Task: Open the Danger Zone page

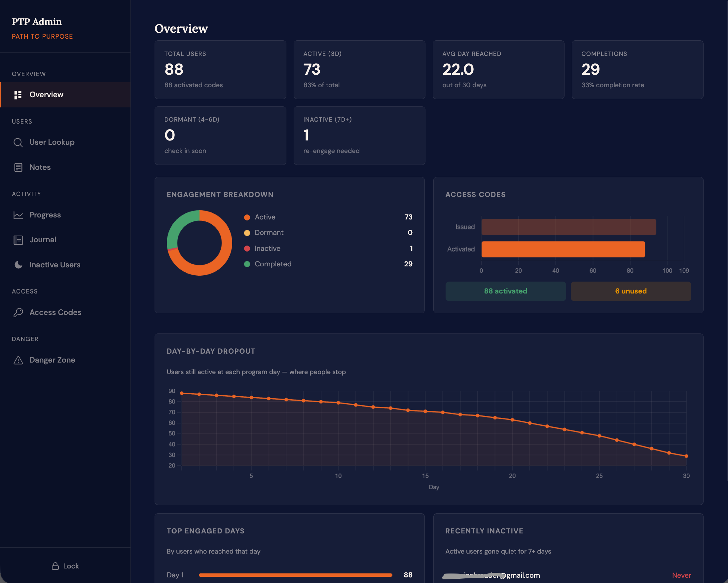Action: [x=65, y=360]
